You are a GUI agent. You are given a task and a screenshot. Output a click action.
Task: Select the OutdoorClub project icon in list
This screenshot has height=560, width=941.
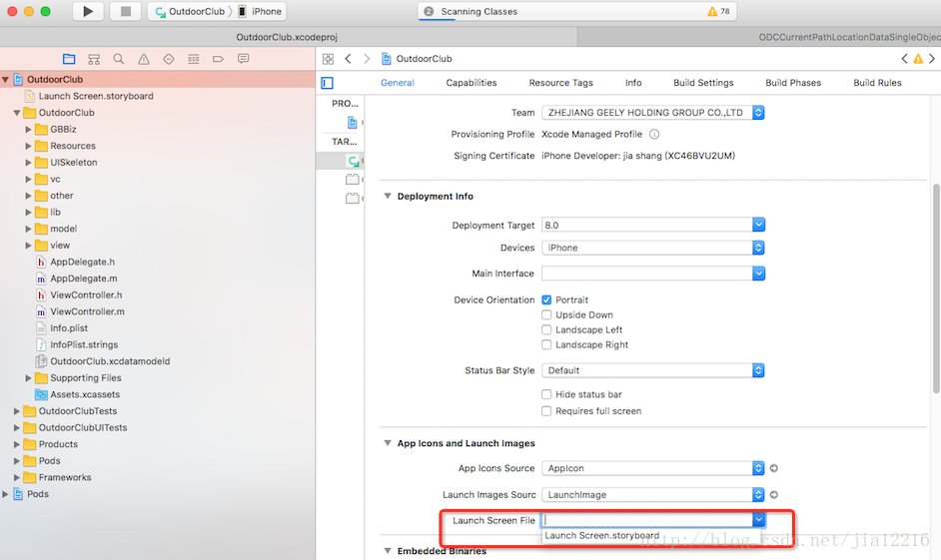[353, 123]
